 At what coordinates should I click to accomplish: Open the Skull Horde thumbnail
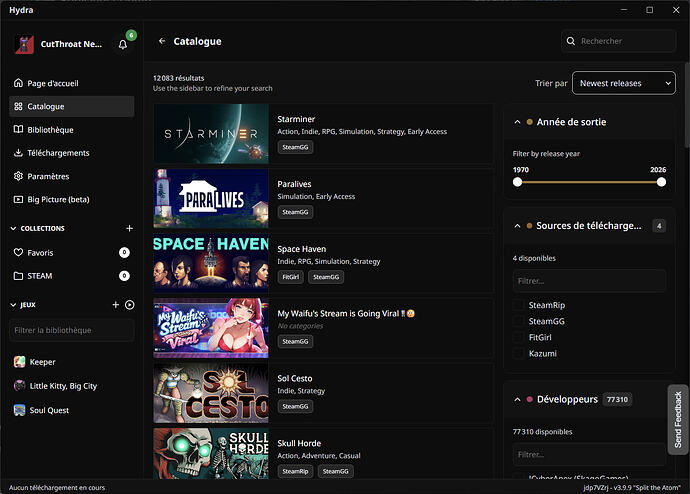(x=211, y=454)
